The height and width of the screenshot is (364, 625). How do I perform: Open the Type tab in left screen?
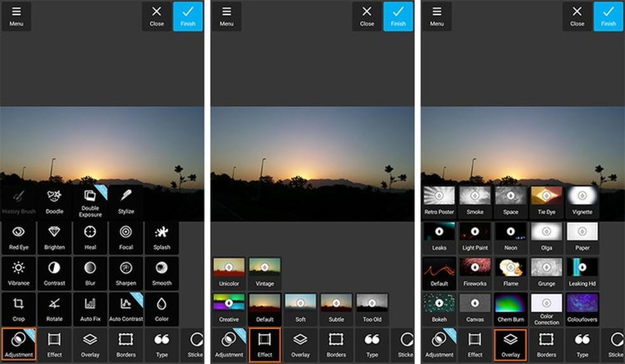tap(162, 344)
